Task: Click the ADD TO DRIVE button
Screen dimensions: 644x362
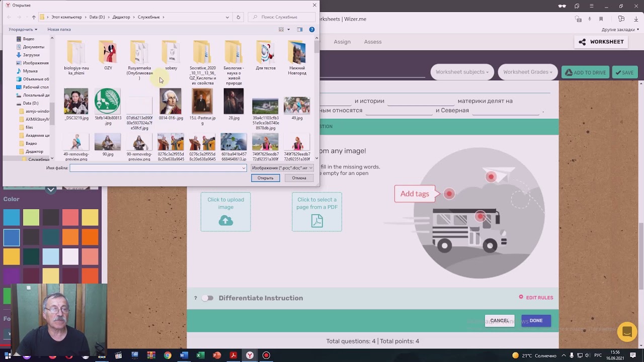Action: (x=585, y=72)
